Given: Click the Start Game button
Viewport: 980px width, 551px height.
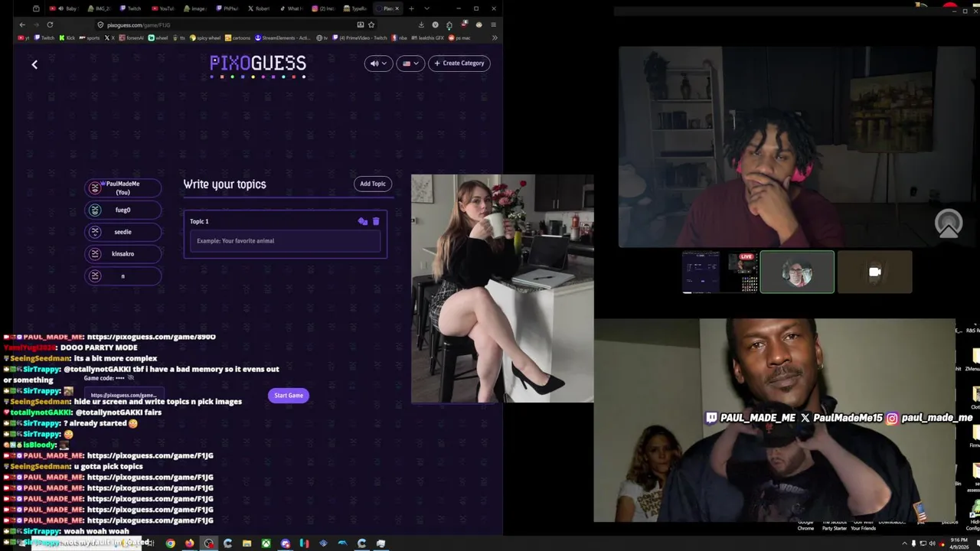Looking at the screenshot, I should pyautogui.click(x=289, y=396).
